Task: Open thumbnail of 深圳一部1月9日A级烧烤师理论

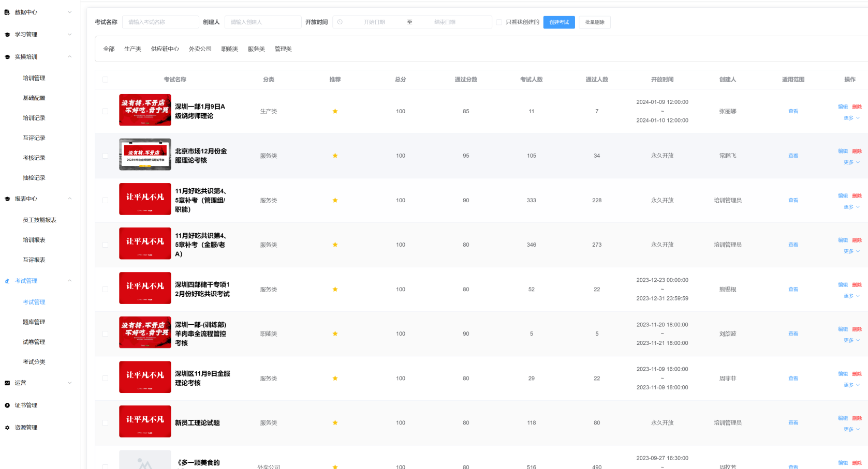Action: click(145, 110)
